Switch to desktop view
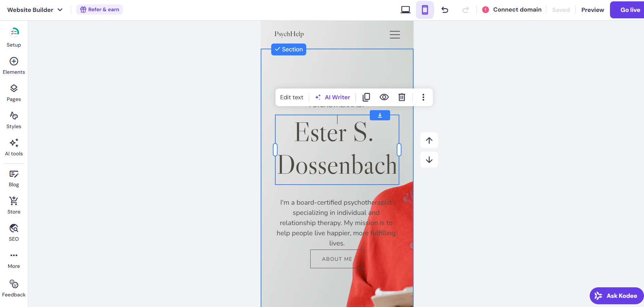The width and height of the screenshot is (644, 307). pos(405,10)
